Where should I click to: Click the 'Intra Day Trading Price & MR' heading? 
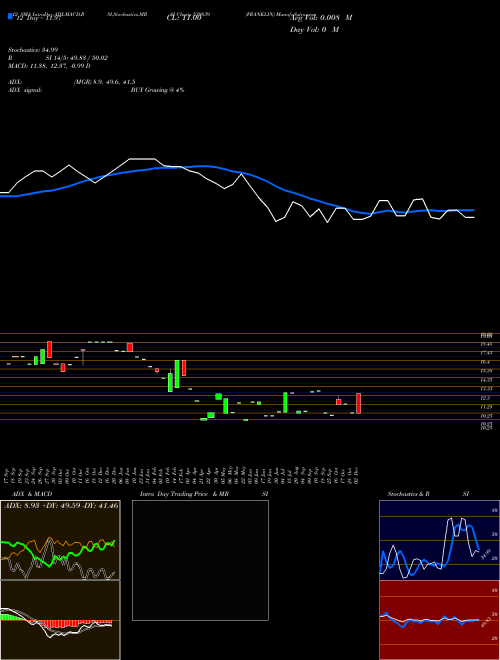184,494
